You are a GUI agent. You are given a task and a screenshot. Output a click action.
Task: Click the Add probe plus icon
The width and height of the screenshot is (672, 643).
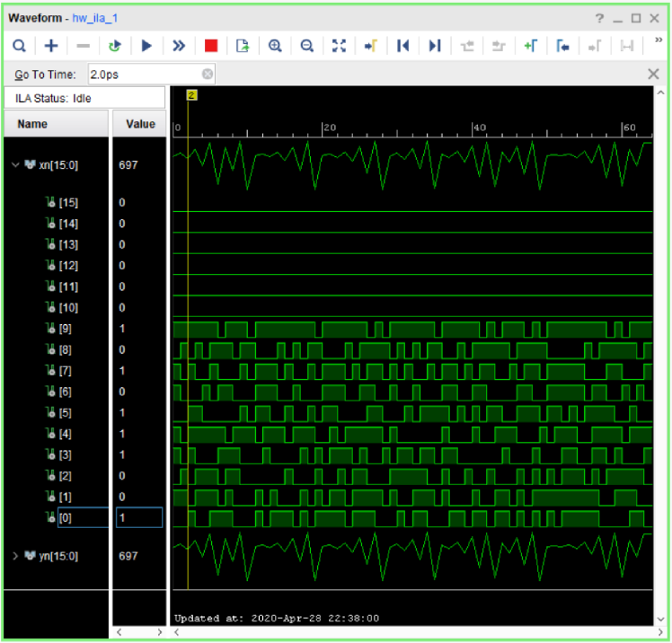tap(51, 46)
